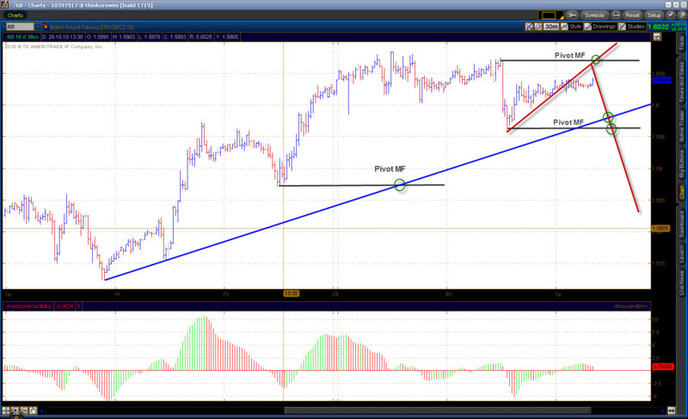
Task: Click the 13:30 time marker on axis
Action: [291, 293]
